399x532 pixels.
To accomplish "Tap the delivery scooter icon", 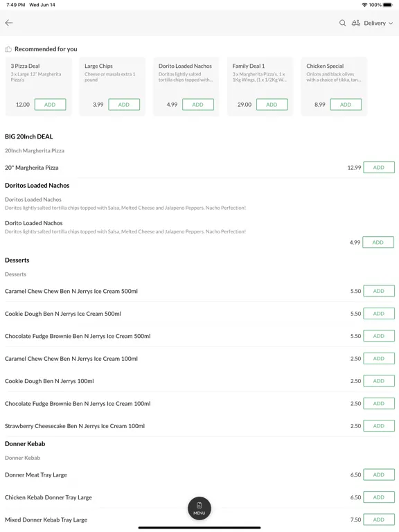I will click(x=355, y=23).
